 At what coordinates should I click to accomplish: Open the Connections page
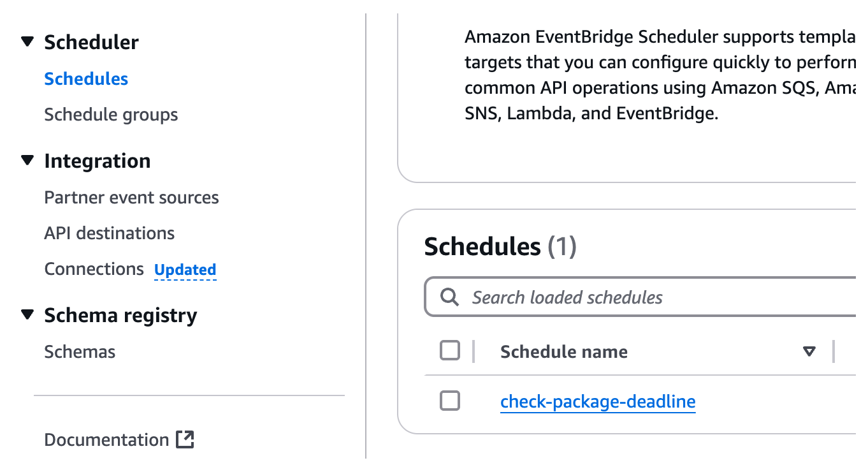tap(94, 269)
